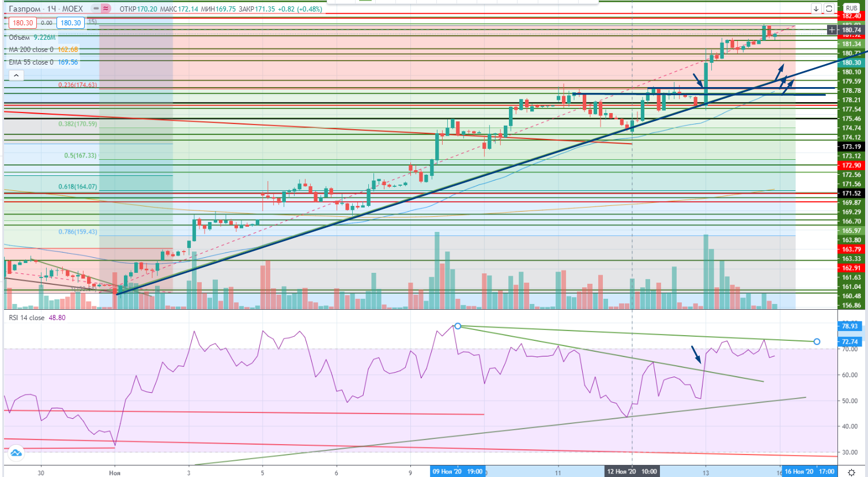Screen dimensions: 868x477
Task: Select the RSI 14 close indicator label
Action: pos(27,318)
